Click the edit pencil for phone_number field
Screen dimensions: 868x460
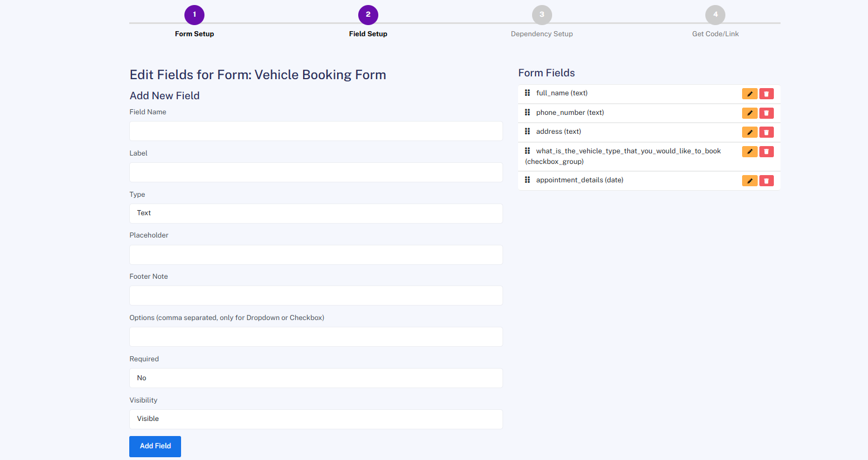point(749,113)
